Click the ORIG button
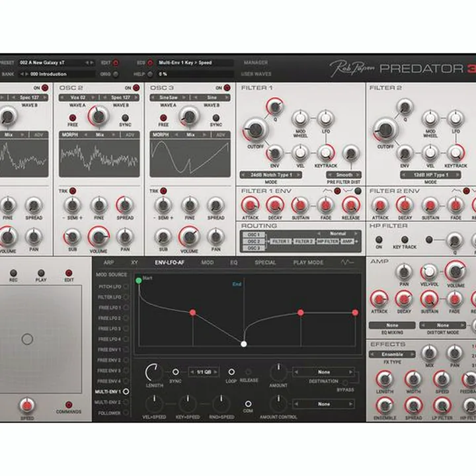The height and width of the screenshot is (476, 476). tap(116, 74)
